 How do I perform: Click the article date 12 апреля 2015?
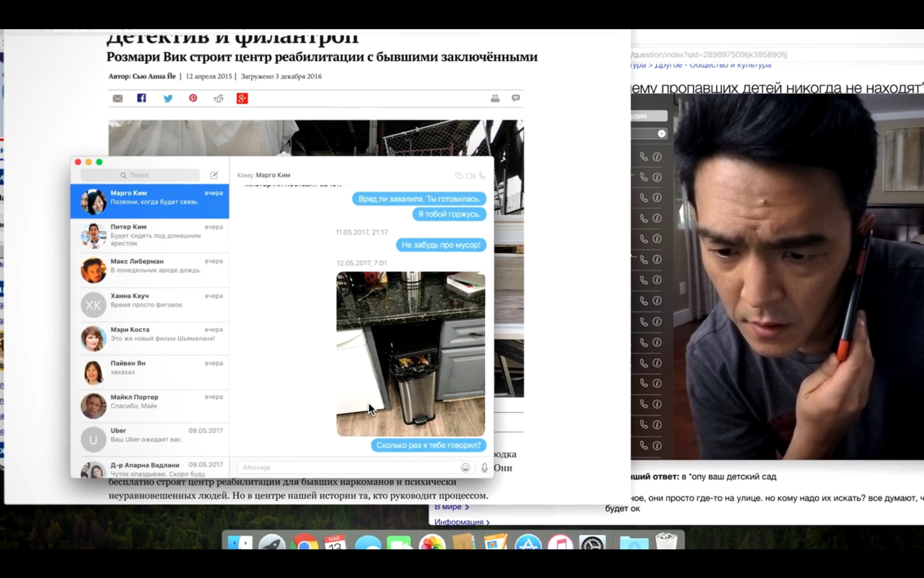coord(208,77)
